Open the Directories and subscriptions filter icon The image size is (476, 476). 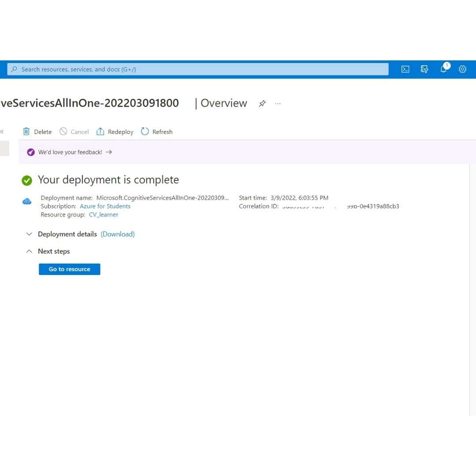(424, 69)
